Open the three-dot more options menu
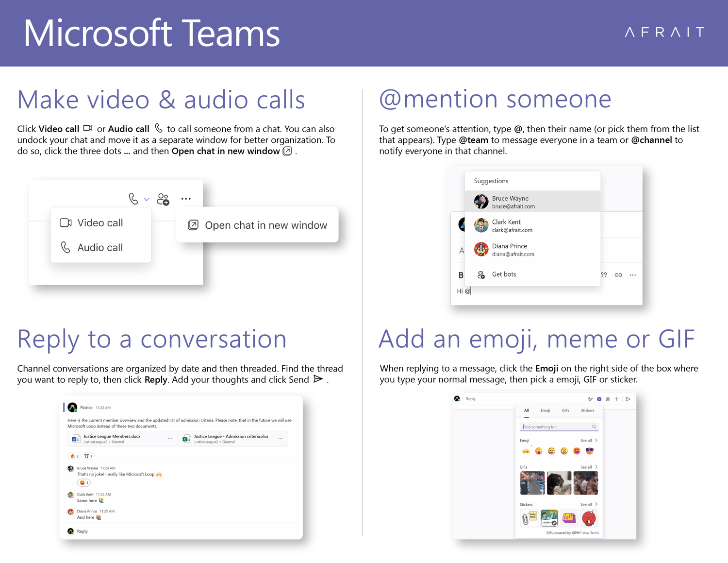Image resolution: width=728 pixels, height=563 pixels. (x=186, y=199)
